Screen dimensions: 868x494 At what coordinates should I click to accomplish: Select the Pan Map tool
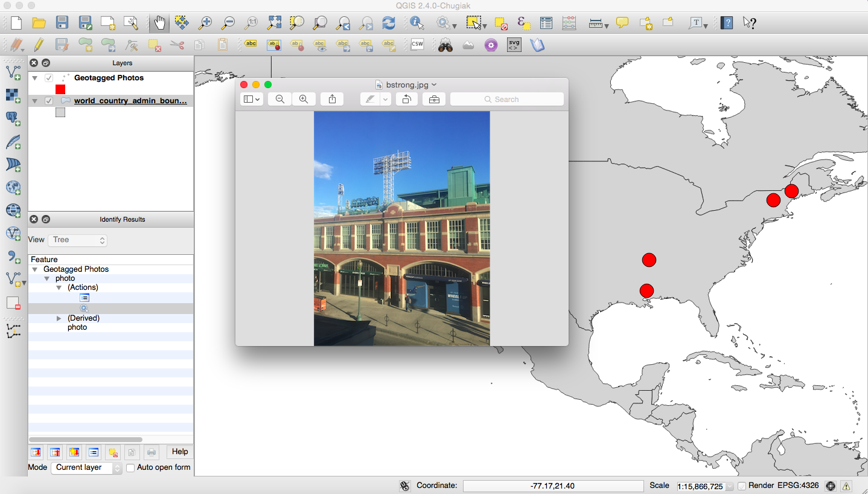[159, 22]
